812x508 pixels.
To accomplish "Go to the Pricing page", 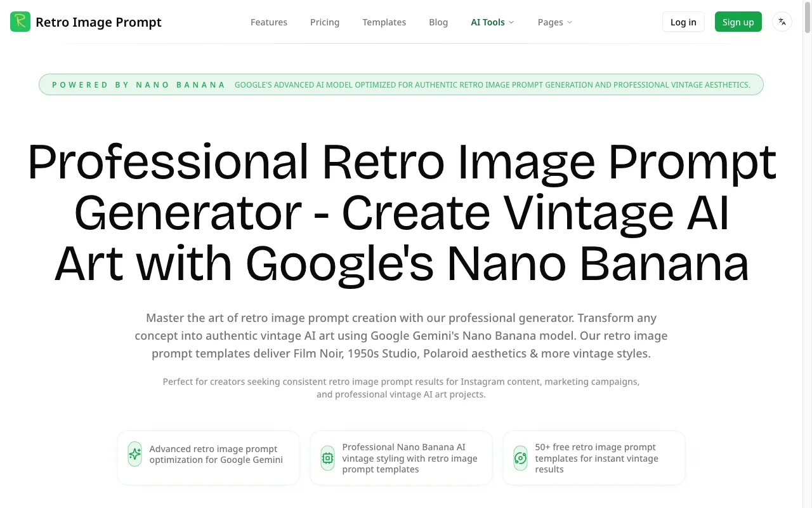I will (325, 22).
